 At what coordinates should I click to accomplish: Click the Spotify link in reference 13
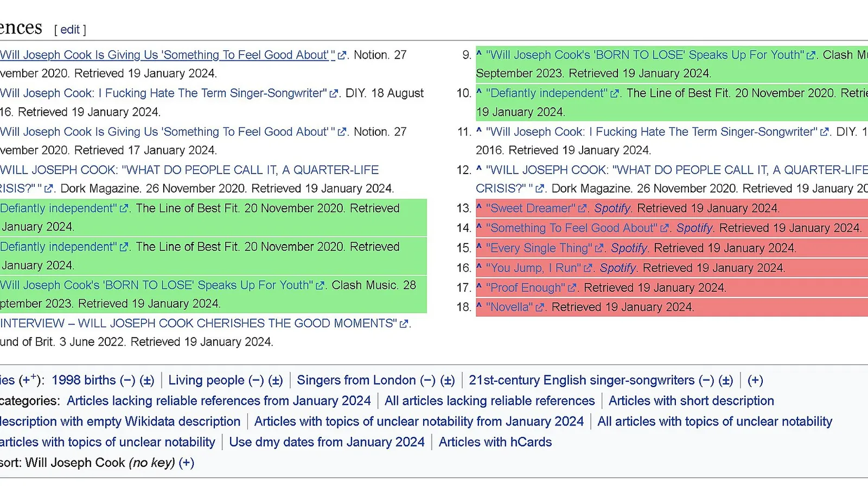coord(612,208)
